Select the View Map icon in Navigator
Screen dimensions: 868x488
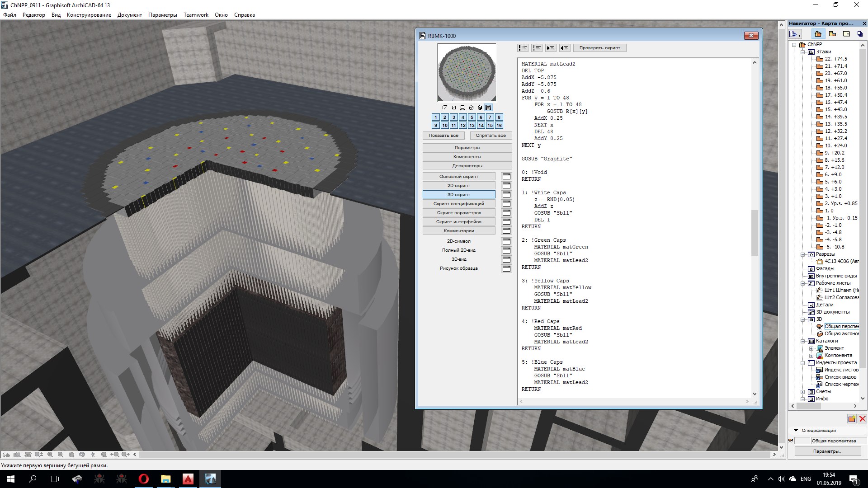(x=832, y=34)
